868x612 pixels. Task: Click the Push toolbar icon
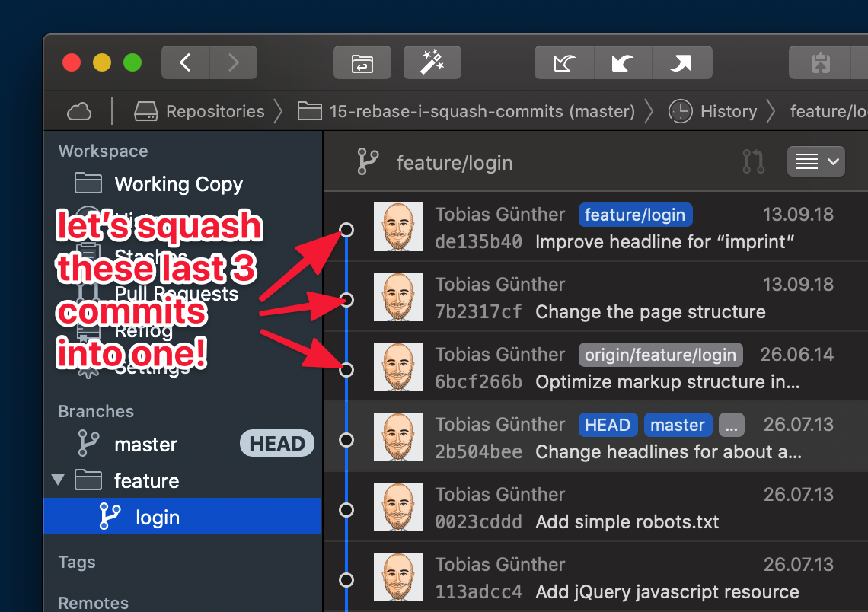pos(682,62)
